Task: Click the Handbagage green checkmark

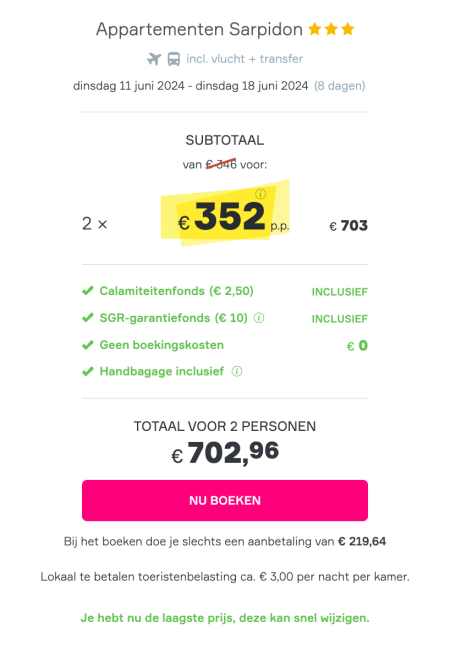Action: [88, 371]
